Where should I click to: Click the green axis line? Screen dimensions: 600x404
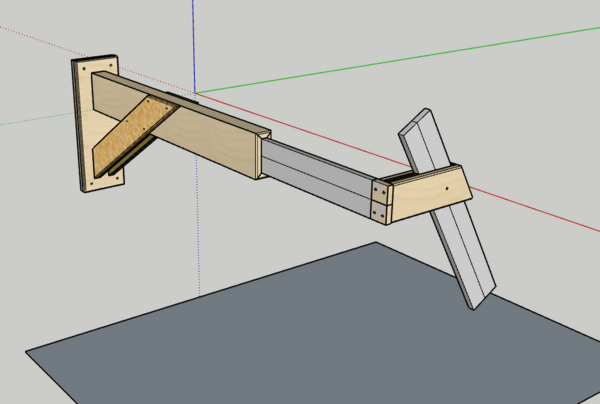tap(400, 58)
